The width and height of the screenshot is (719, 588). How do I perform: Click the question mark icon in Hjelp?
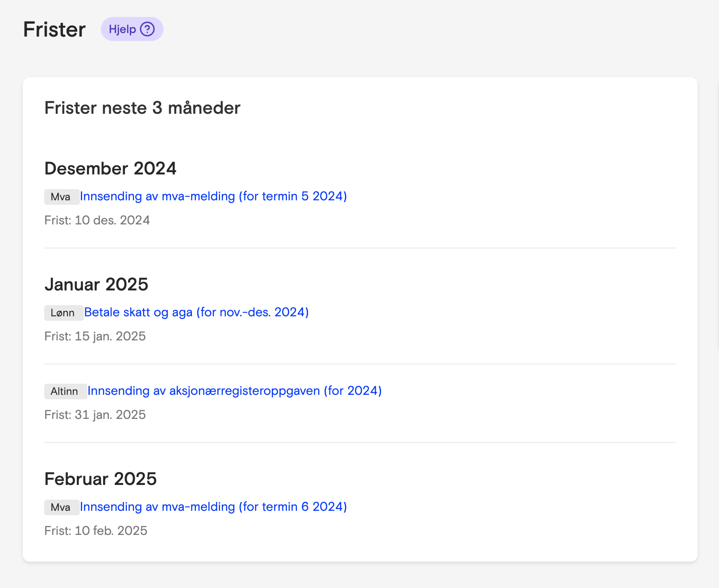(x=147, y=29)
